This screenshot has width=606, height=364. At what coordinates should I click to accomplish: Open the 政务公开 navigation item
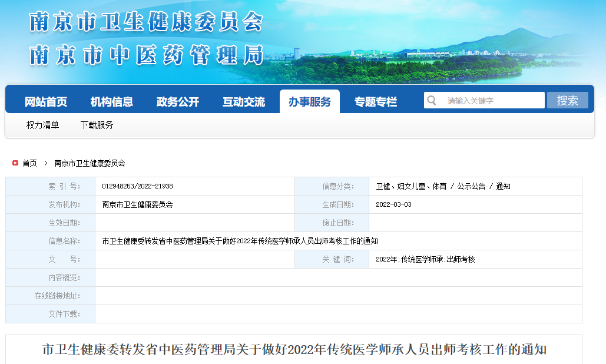click(x=178, y=102)
